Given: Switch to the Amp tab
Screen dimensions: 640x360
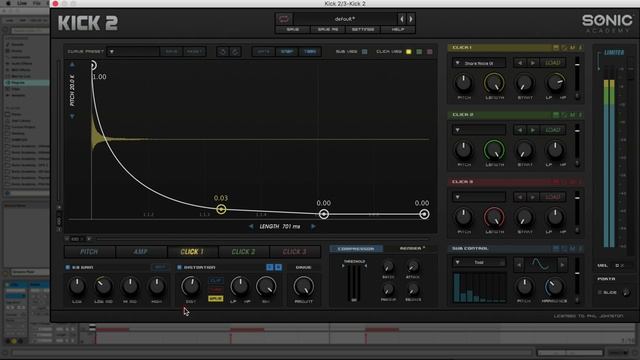Looking at the screenshot, I should pos(140,252).
